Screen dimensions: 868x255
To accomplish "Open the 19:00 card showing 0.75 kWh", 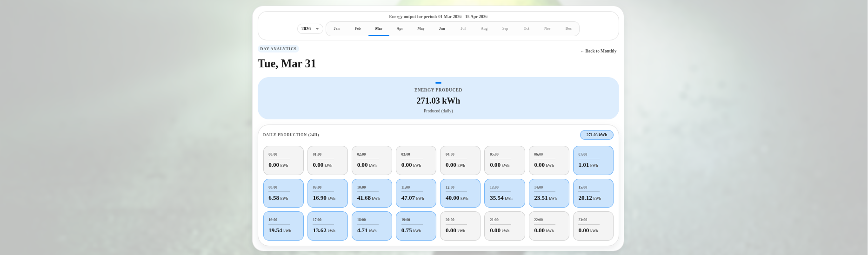I will click(416, 226).
